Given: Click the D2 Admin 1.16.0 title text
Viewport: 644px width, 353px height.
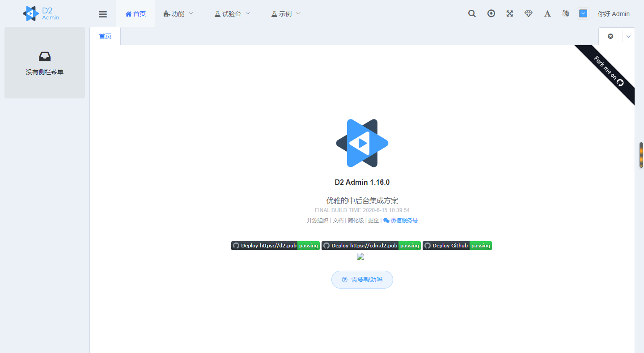Looking at the screenshot, I should [362, 182].
